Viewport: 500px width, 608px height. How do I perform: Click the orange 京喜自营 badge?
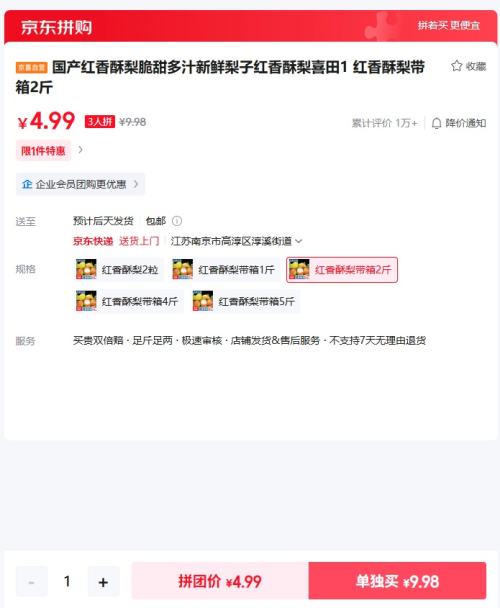(31, 67)
